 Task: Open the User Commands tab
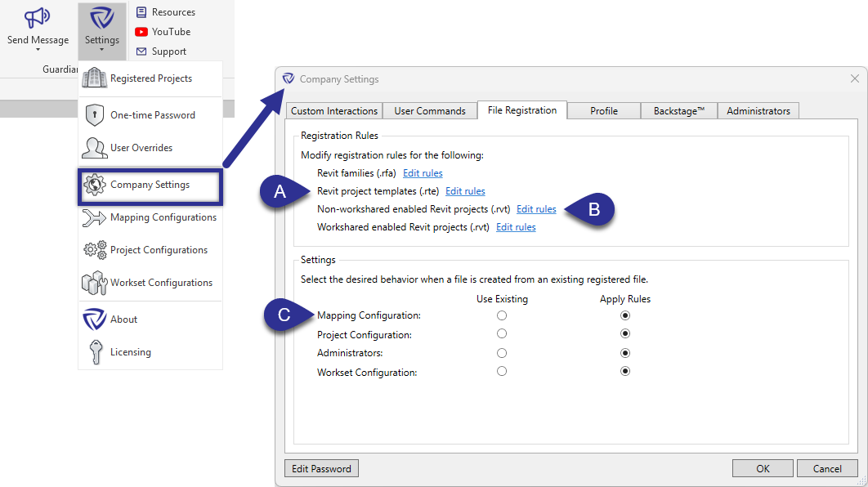(429, 110)
